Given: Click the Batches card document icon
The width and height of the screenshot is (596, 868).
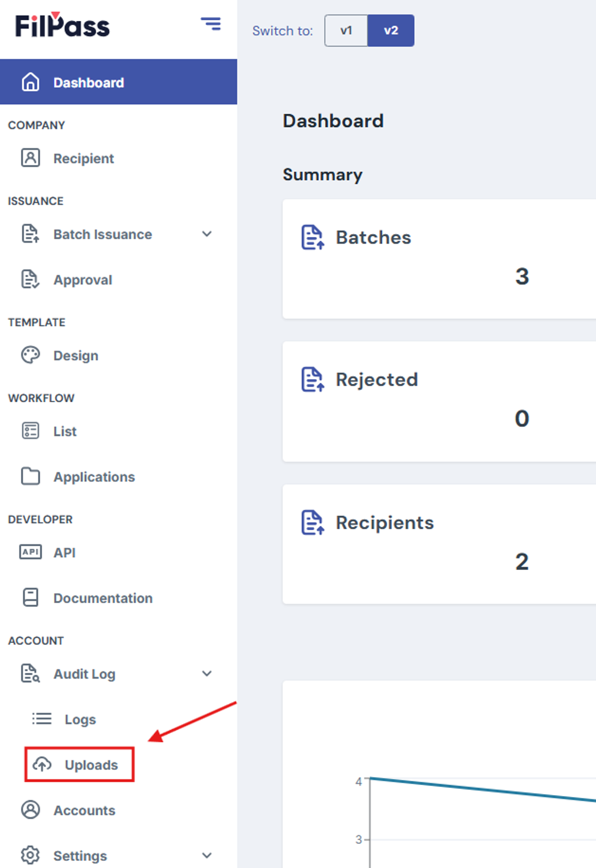Looking at the screenshot, I should (313, 237).
